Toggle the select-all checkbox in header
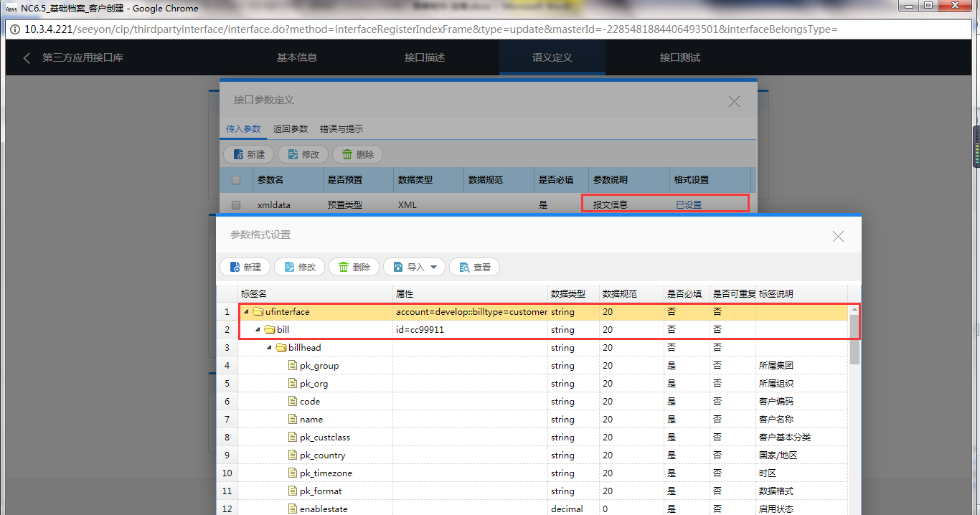The width and height of the screenshot is (980, 515). [236, 181]
